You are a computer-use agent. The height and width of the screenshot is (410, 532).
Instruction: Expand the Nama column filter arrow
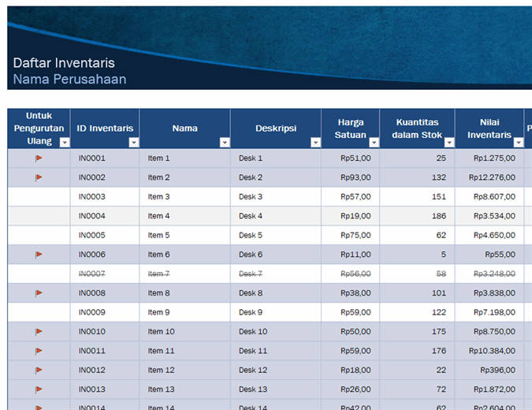tap(225, 142)
